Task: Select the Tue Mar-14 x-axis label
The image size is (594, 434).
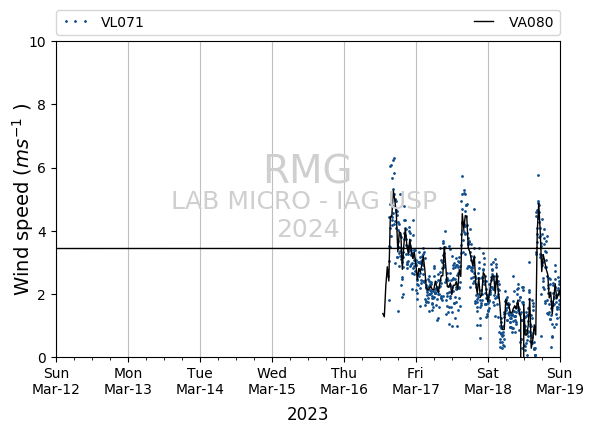Action: [200, 381]
